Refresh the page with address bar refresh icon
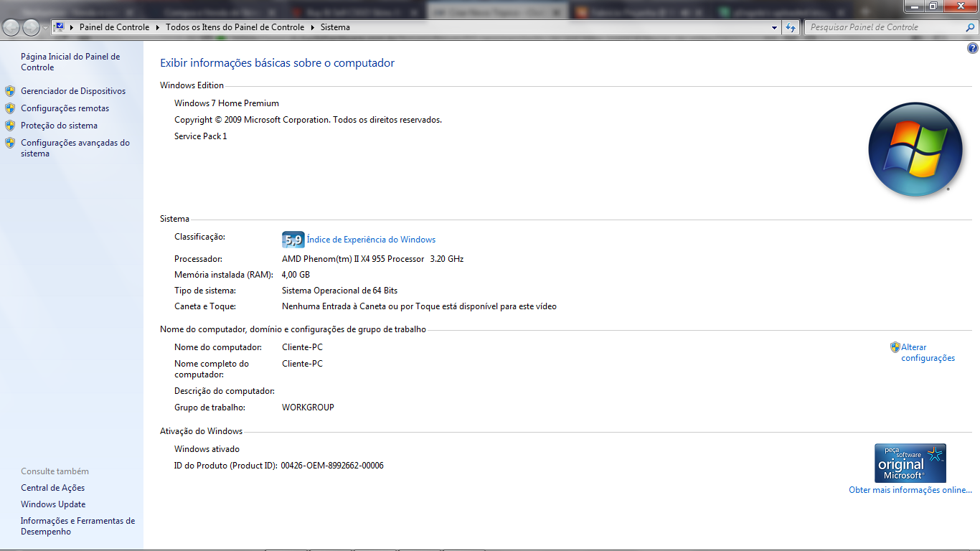Screen dimensions: 980x551 coord(791,27)
